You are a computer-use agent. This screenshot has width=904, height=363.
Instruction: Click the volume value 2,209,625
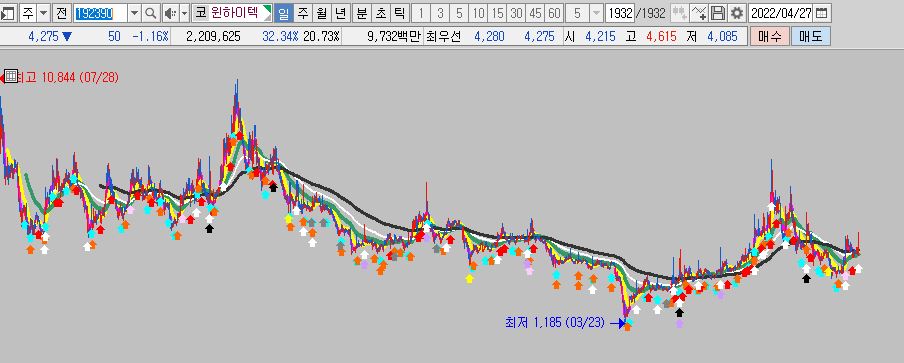pos(213,37)
